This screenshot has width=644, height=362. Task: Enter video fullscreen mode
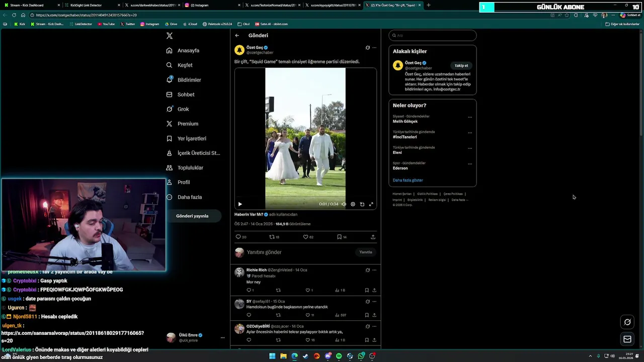(x=371, y=204)
